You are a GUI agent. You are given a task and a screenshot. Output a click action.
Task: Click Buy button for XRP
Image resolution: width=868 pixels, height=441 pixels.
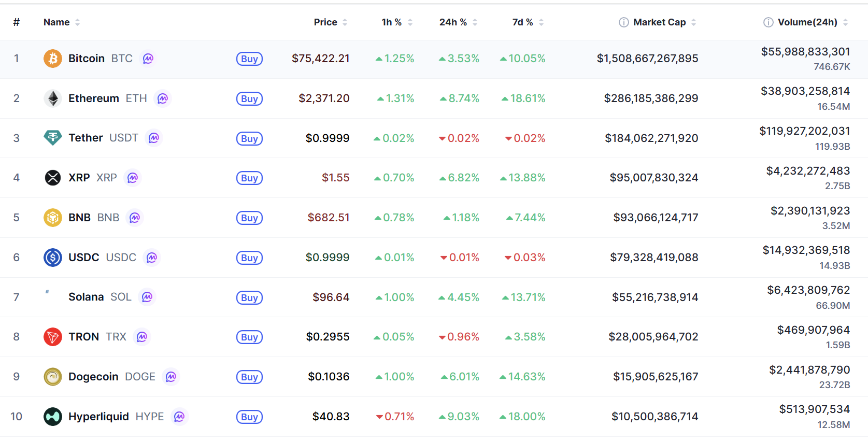(249, 178)
